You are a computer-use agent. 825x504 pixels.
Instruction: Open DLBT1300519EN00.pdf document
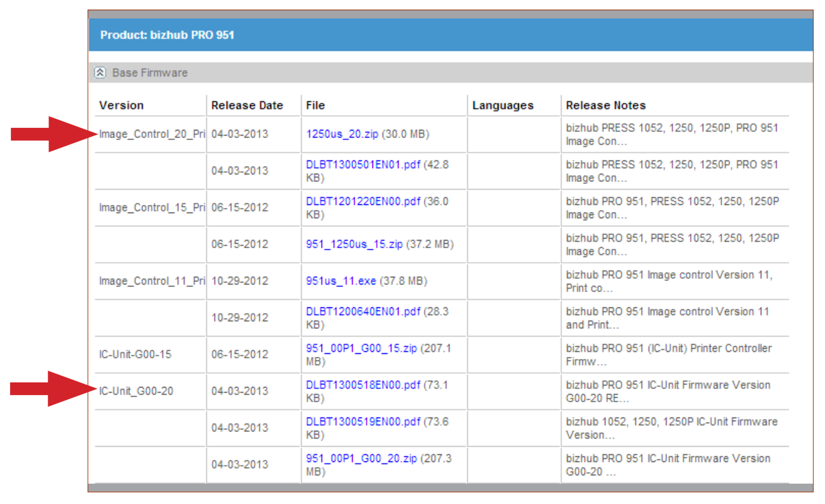pos(363,421)
